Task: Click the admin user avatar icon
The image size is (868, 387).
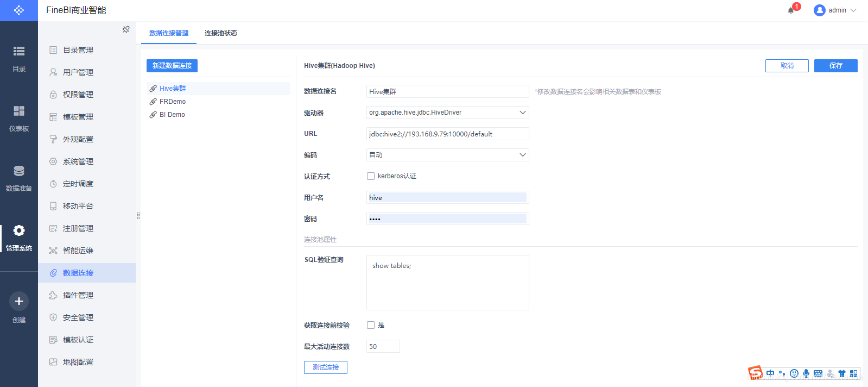Action: (820, 10)
